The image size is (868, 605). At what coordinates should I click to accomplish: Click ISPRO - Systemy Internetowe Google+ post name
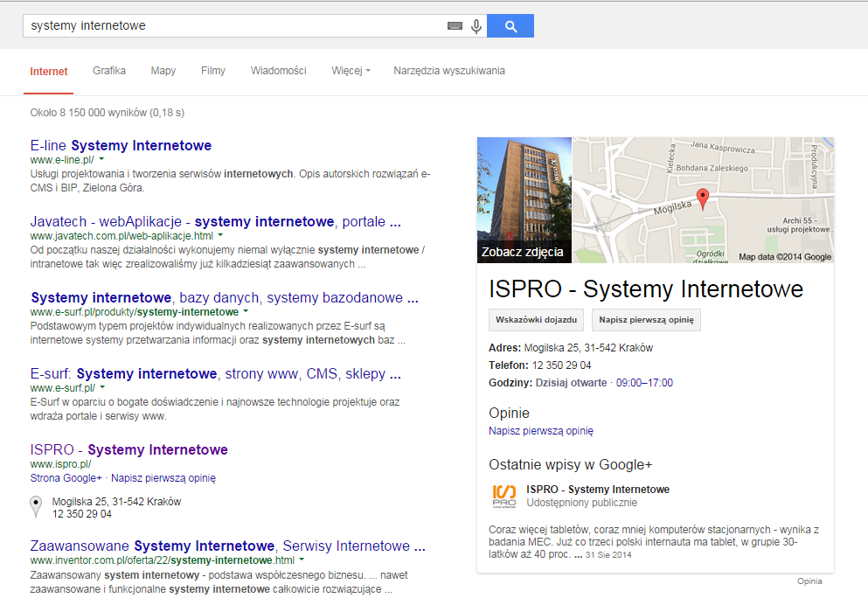tap(598, 490)
